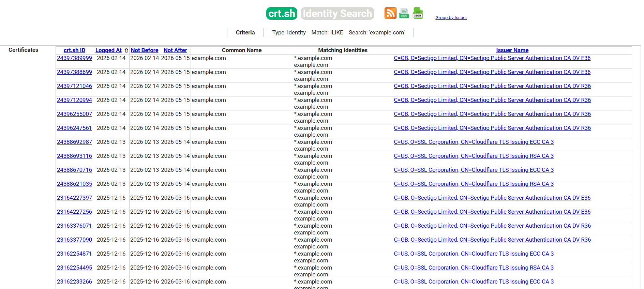This screenshot has width=644, height=289.
Task: Open certificate ID 23164227256
Action: 74,212
